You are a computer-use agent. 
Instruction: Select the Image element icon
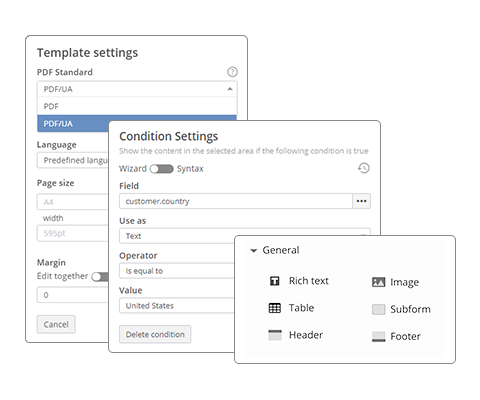378,282
